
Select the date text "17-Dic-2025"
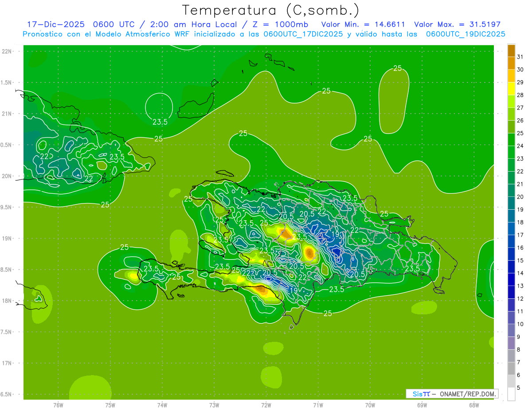pyautogui.click(x=56, y=24)
